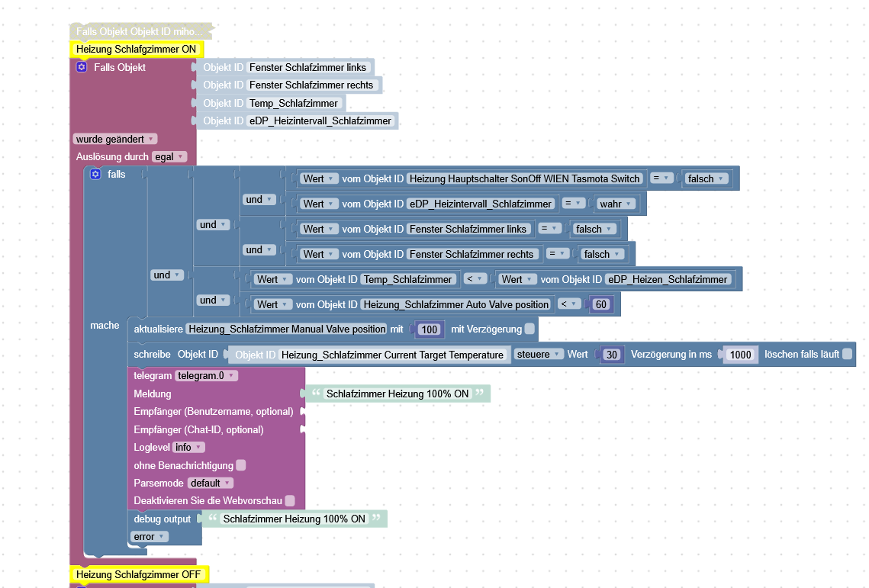Viewport: 869px width, 588px height.
Task: Click the schreibe block label
Action: coord(152,354)
